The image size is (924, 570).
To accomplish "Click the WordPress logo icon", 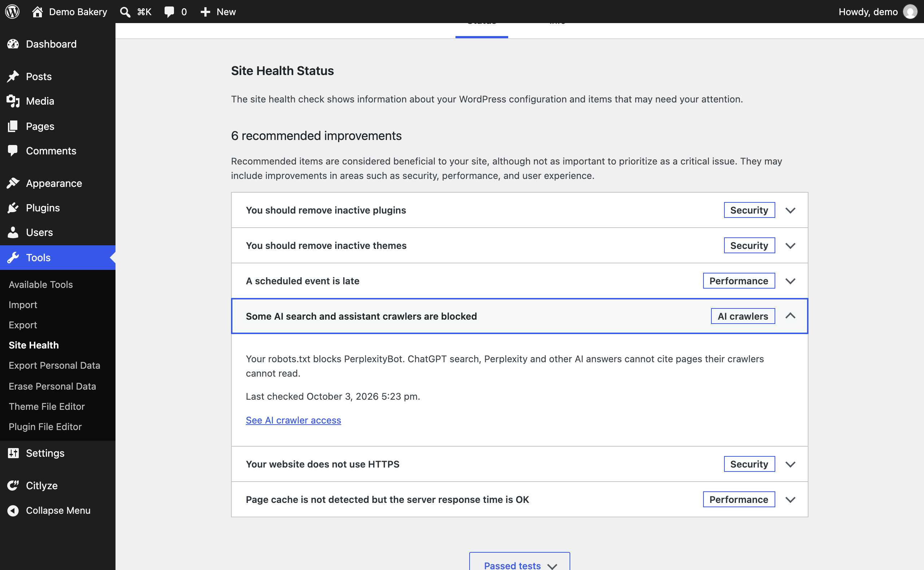I will [x=12, y=12].
